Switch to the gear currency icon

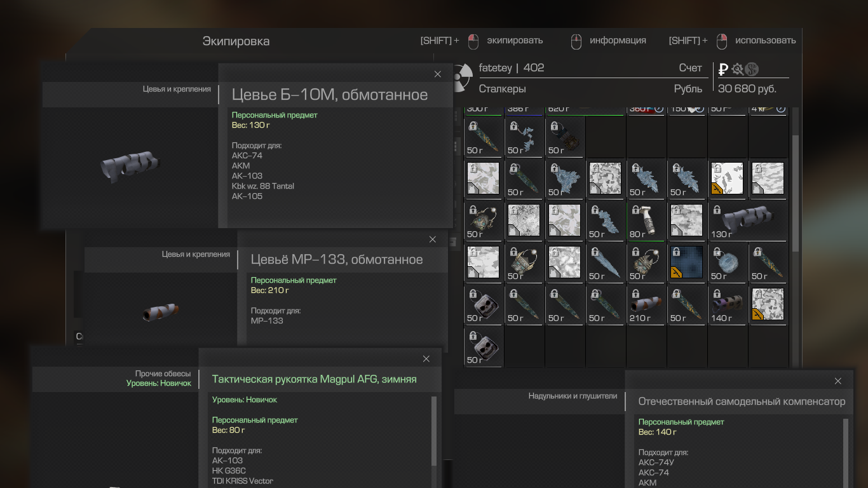tap(737, 69)
